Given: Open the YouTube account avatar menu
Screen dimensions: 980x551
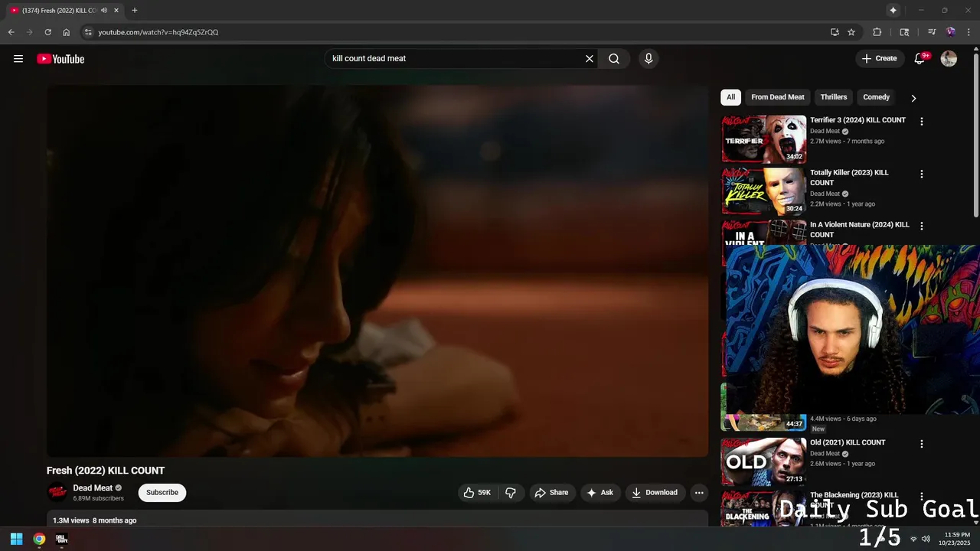Looking at the screenshot, I should point(949,59).
